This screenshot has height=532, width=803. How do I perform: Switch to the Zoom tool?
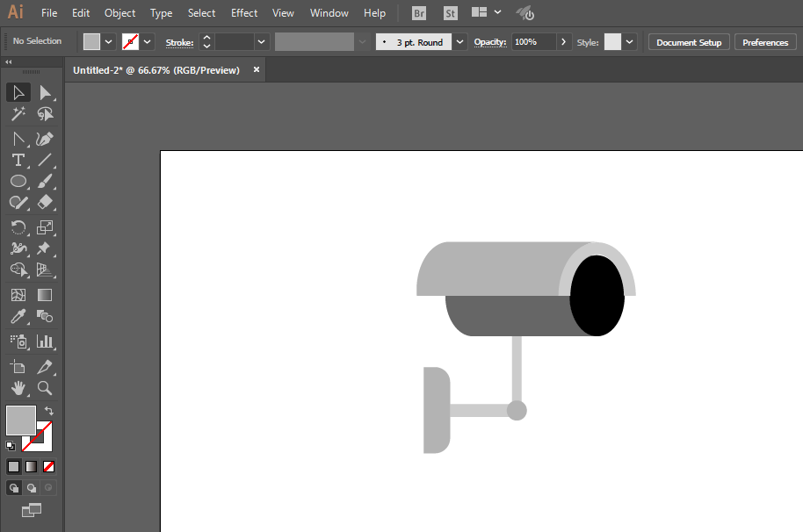coord(45,388)
